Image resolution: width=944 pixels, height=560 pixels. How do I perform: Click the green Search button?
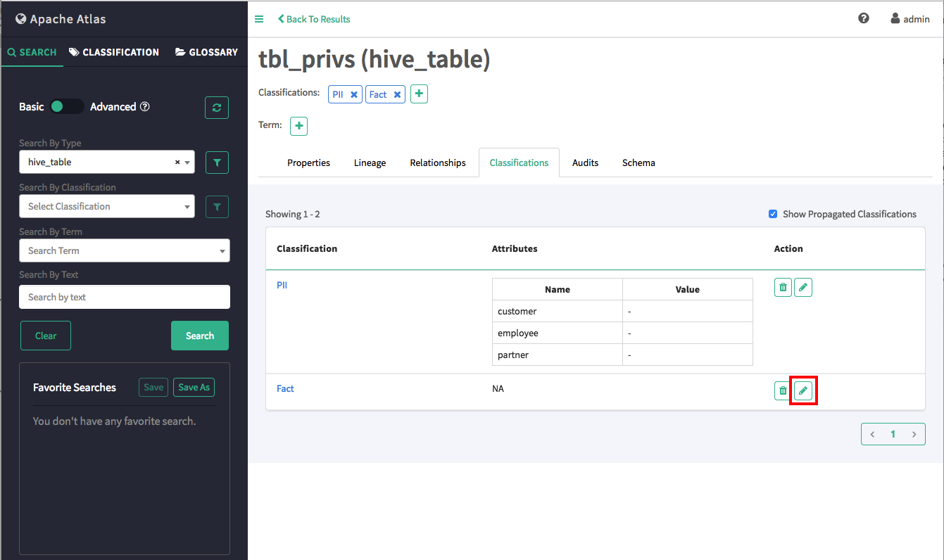click(200, 336)
